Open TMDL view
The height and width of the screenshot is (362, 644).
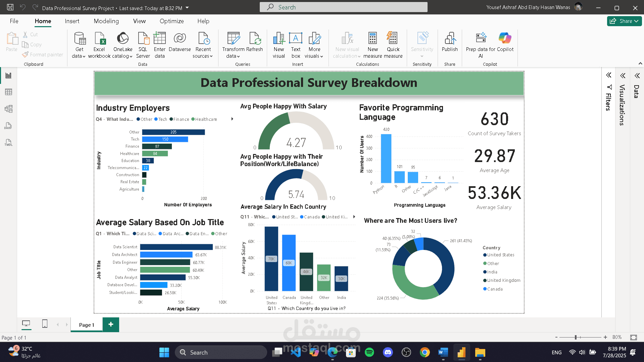tap(8, 143)
